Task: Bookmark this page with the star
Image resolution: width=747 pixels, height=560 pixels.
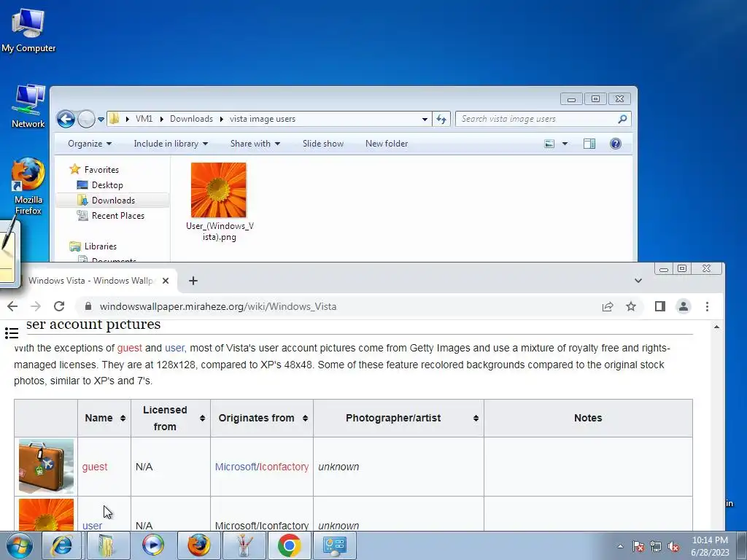Action: pos(631,306)
